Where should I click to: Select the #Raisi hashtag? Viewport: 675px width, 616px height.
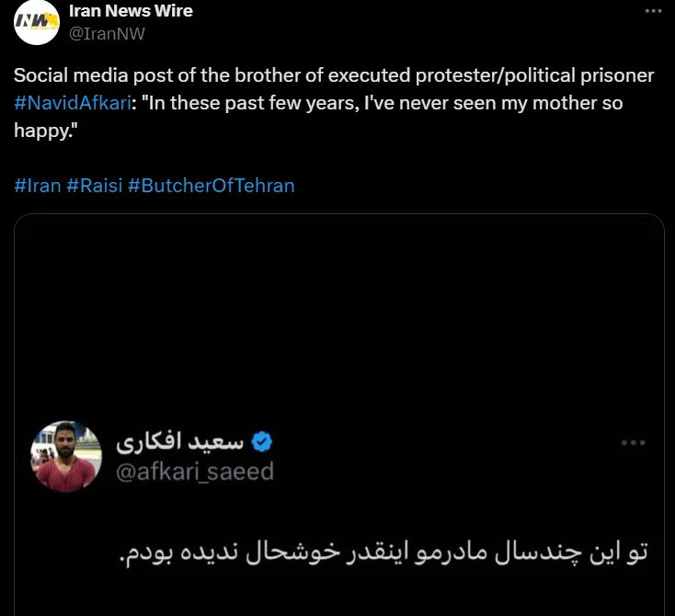[95, 185]
